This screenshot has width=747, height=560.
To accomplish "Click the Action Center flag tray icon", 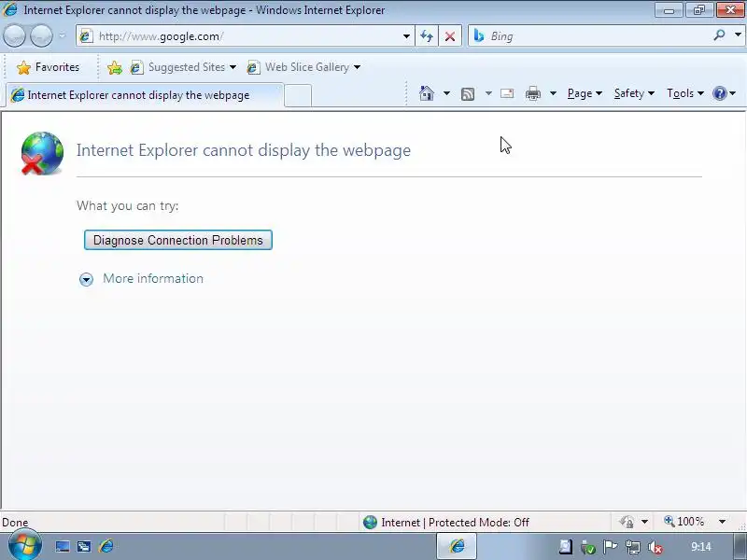I will (x=610, y=547).
